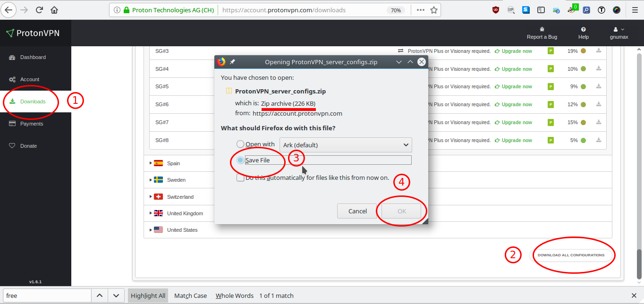
Task: Click the SG#3 server load indicator
Action: click(x=583, y=51)
